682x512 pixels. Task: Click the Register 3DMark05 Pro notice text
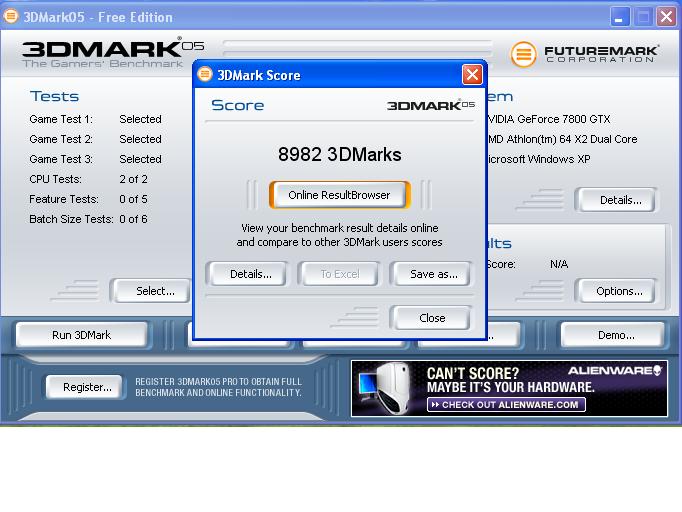coord(218,387)
